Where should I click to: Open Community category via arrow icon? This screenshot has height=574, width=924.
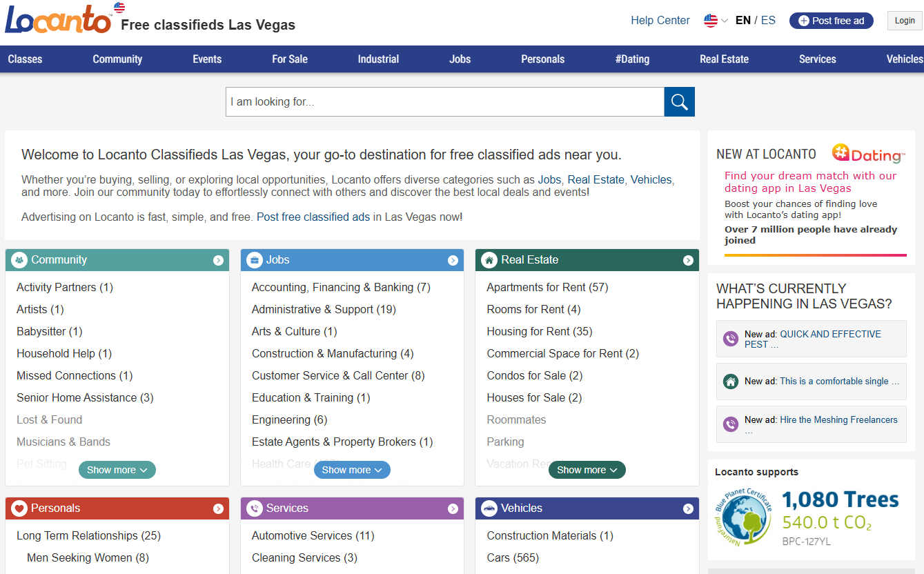[x=218, y=260]
